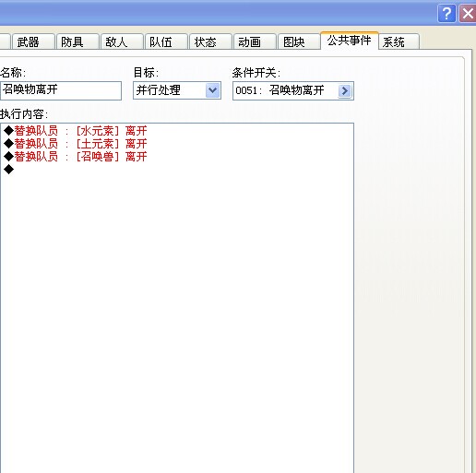This screenshot has height=473, width=476.
Task: Expand the 目标 dropdown 并行处理
Action: pyautogui.click(x=177, y=90)
